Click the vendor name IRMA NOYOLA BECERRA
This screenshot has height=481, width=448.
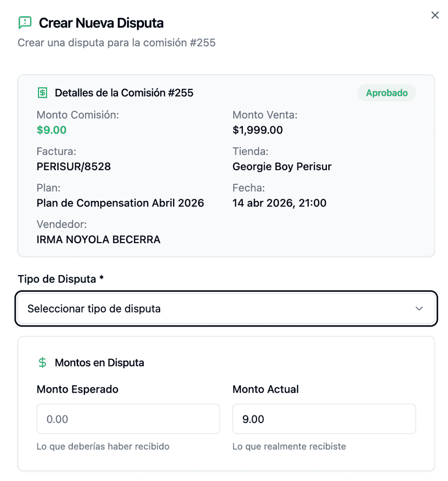pyautogui.click(x=98, y=239)
